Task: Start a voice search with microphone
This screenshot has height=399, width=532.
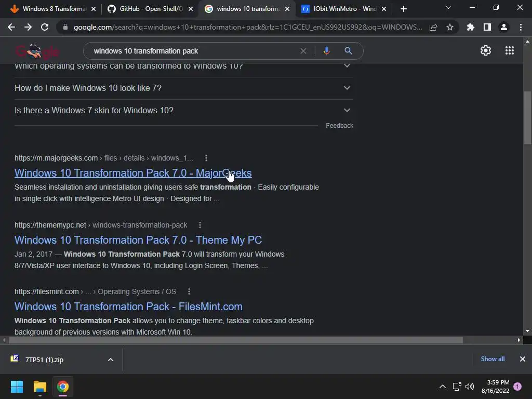Action: pyautogui.click(x=326, y=51)
